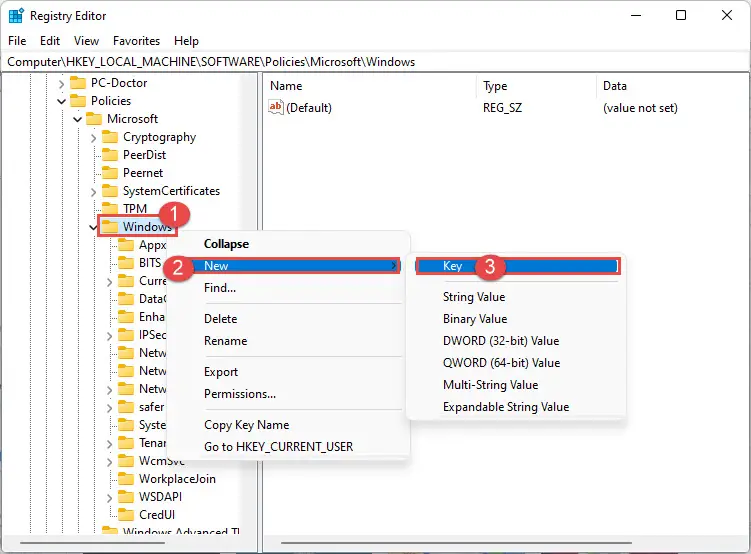Click the IPSec folder icon

tap(126, 335)
